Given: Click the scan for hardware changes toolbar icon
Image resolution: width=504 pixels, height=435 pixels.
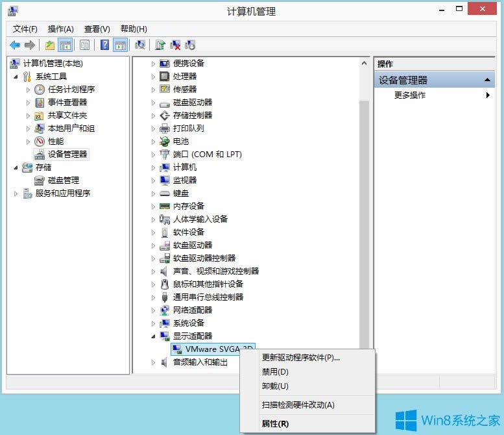Looking at the screenshot, I should pyautogui.click(x=139, y=45).
